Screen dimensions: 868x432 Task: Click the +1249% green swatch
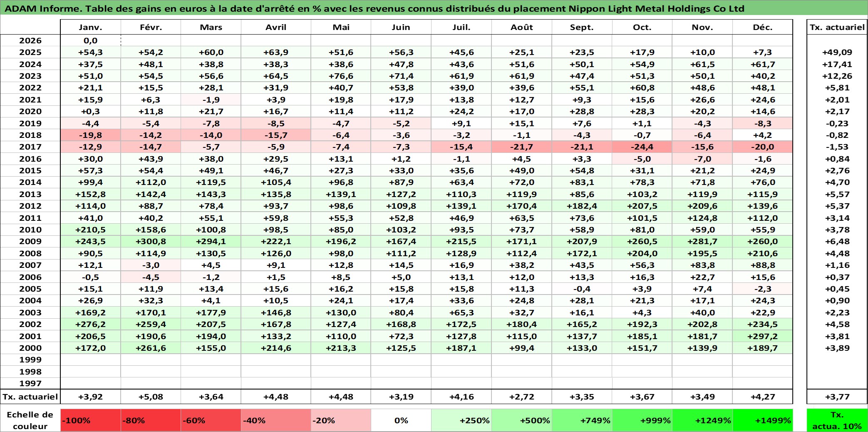[702, 420]
